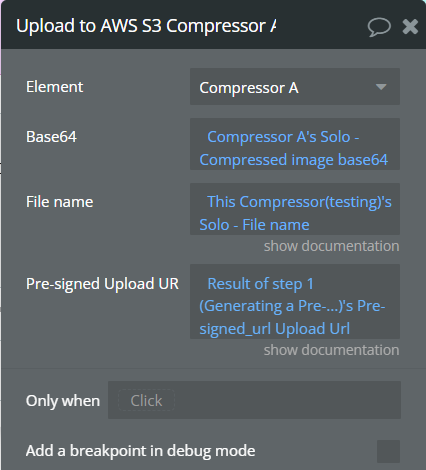Click the Base64 field label
This screenshot has height=470, width=426.
51,137
